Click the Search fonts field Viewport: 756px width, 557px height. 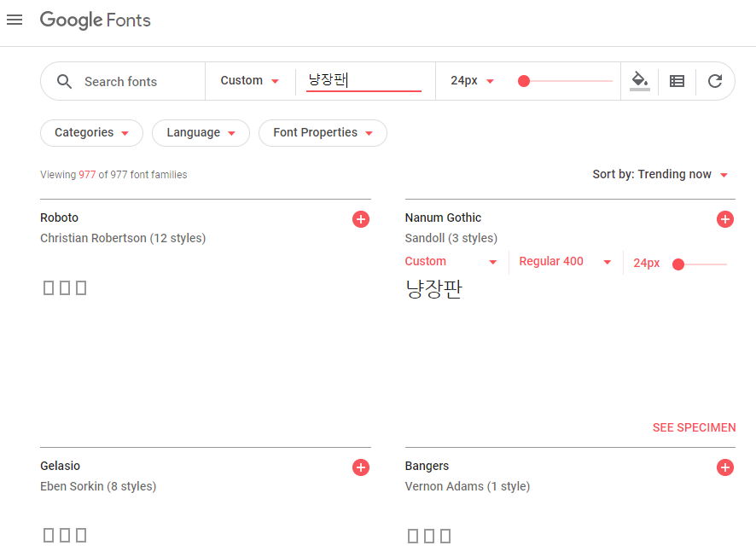pos(121,81)
